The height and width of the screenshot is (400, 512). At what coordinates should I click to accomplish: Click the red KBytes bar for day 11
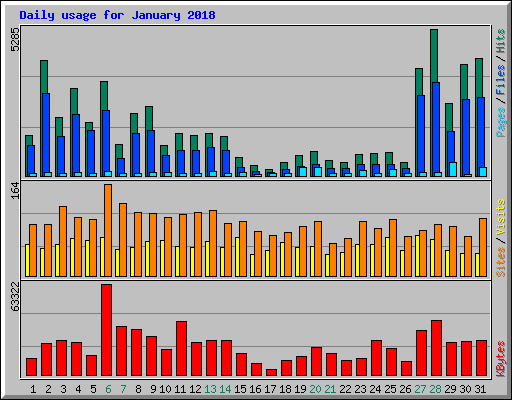182,349
